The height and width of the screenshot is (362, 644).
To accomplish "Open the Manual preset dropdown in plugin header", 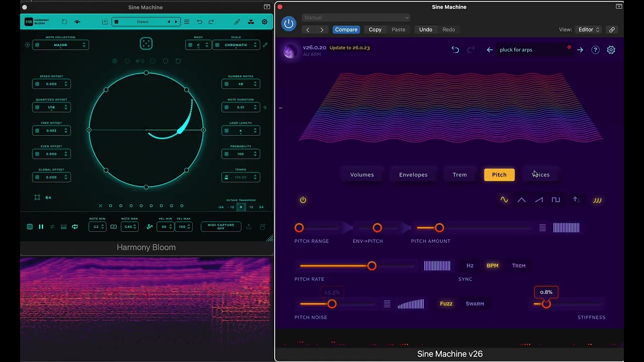I will pyautogui.click(x=356, y=18).
